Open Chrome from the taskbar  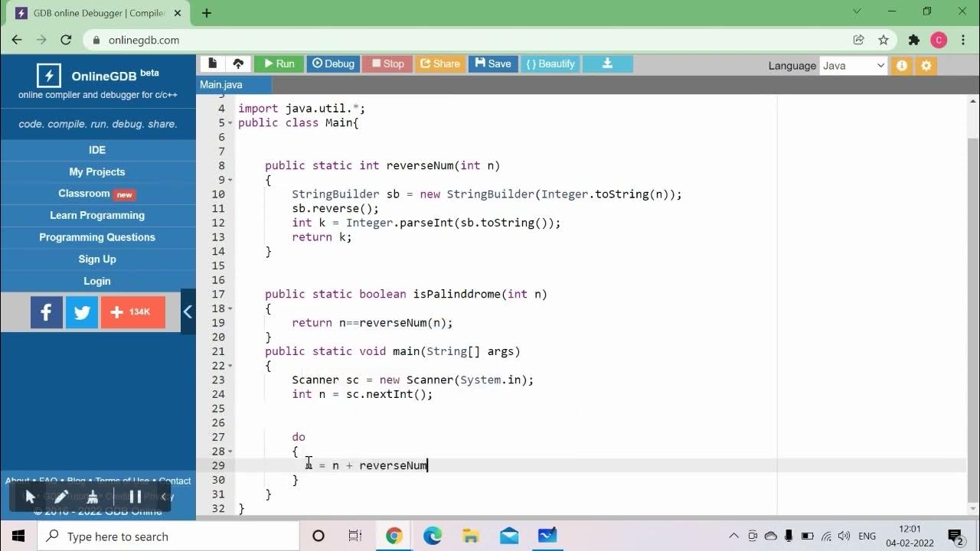point(394,536)
